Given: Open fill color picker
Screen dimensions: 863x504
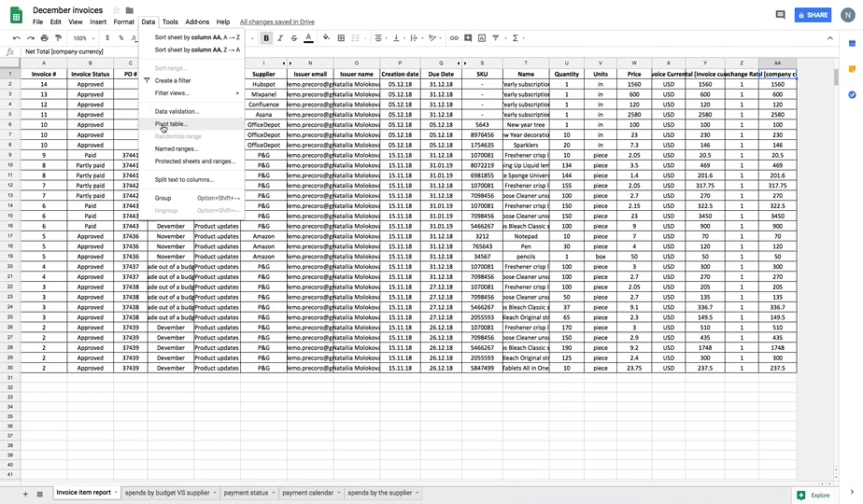Looking at the screenshot, I should click(x=326, y=38).
